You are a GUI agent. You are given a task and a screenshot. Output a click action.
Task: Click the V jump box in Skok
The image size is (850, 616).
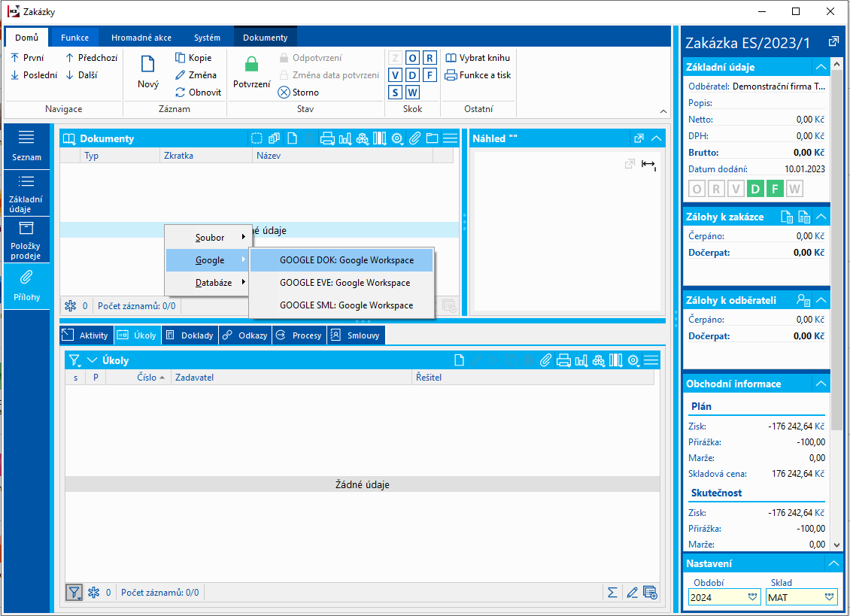click(395, 75)
